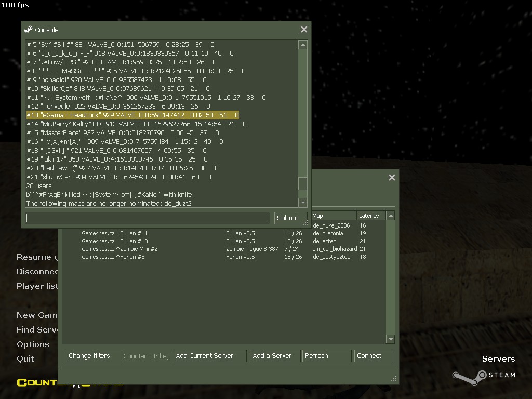Screen dimensions: 532x399
Task: Choose Quit from the main menu
Action: tap(25, 359)
